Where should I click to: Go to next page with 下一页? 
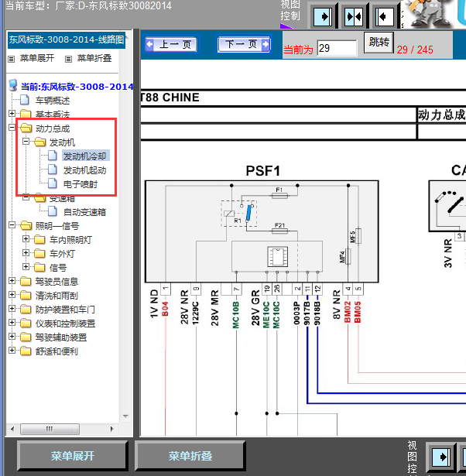coord(244,44)
